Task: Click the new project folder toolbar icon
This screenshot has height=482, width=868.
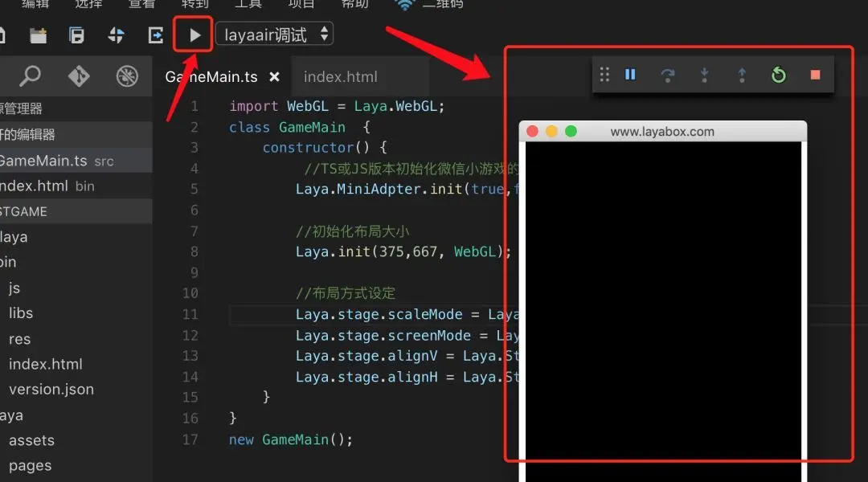Action: point(39,35)
